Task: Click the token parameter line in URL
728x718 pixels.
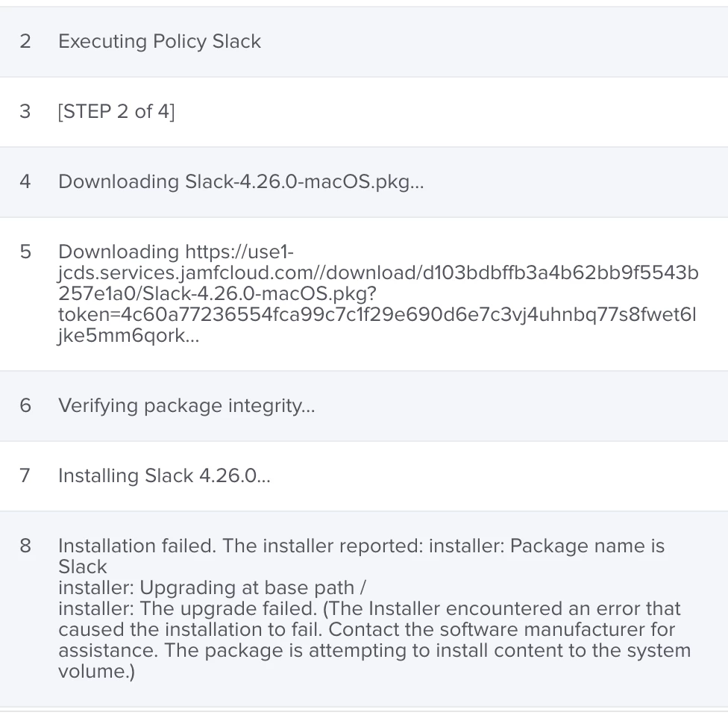Action: coord(377,314)
